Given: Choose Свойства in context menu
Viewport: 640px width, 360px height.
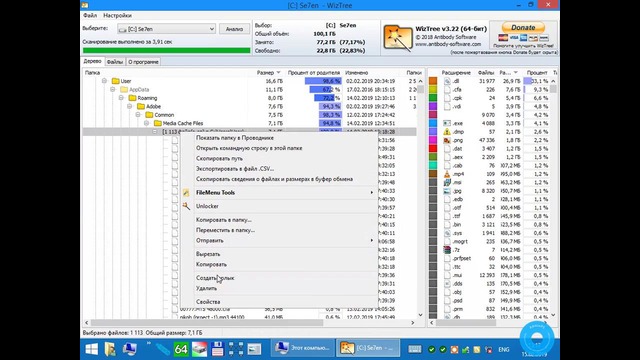Looking at the screenshot, I should [x=208, y=302].
